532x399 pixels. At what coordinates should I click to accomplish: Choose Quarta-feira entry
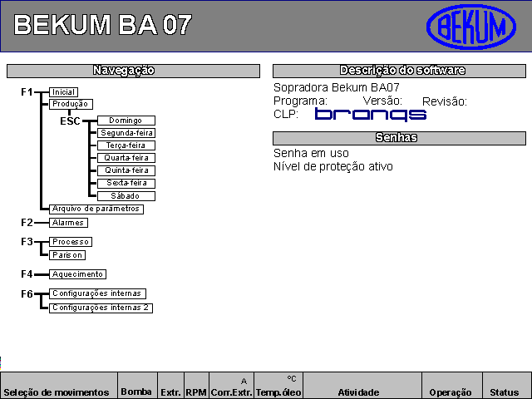pos(126,158)
